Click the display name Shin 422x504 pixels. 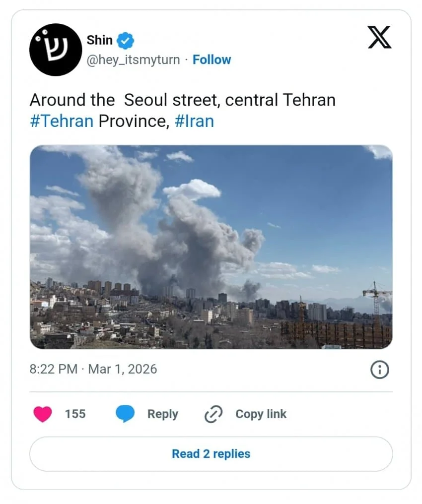click(99, 40)
